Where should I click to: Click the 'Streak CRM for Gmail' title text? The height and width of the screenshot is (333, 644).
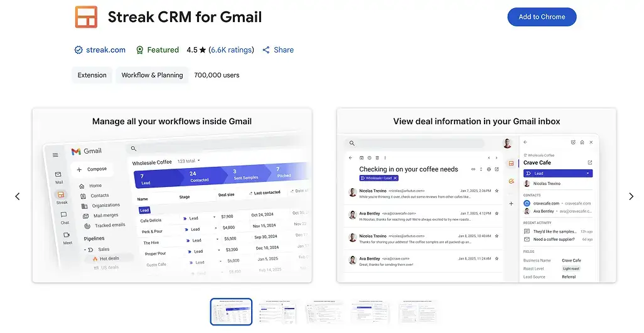coord(185,17)
